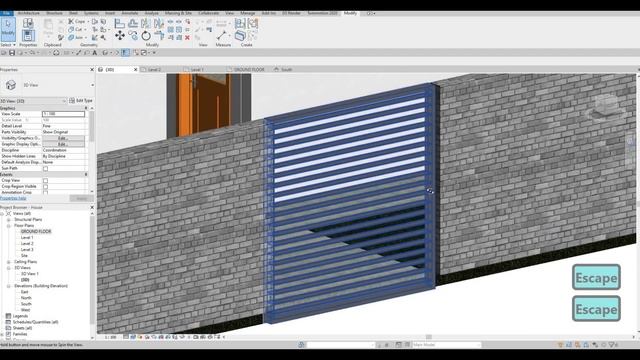Click the 3D View house icon in Properties
The width and height of the screenshot is (640, 360).
tap(11, 85)
